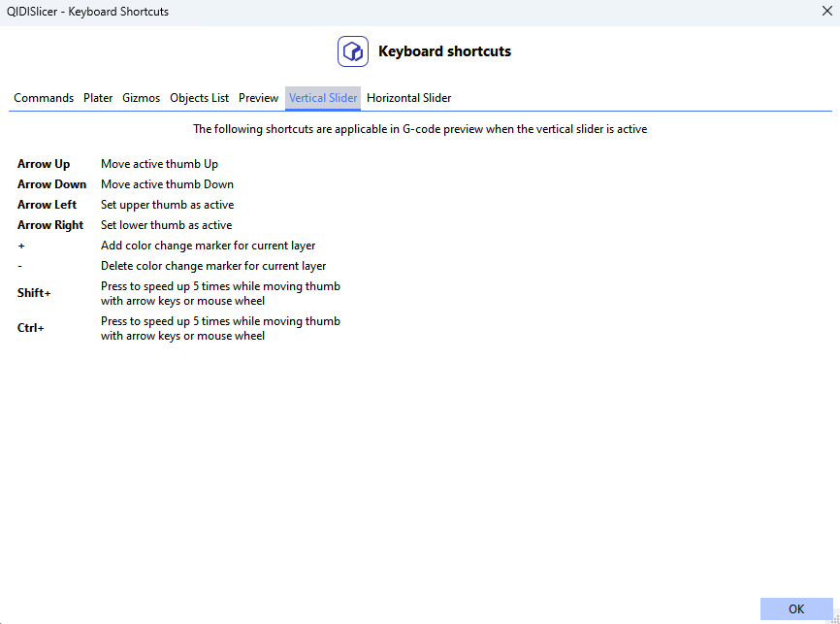Click the Ctrl+ shortcut key label
The width and height of the screenshot is (840, 624).
(x=31, y=328)
